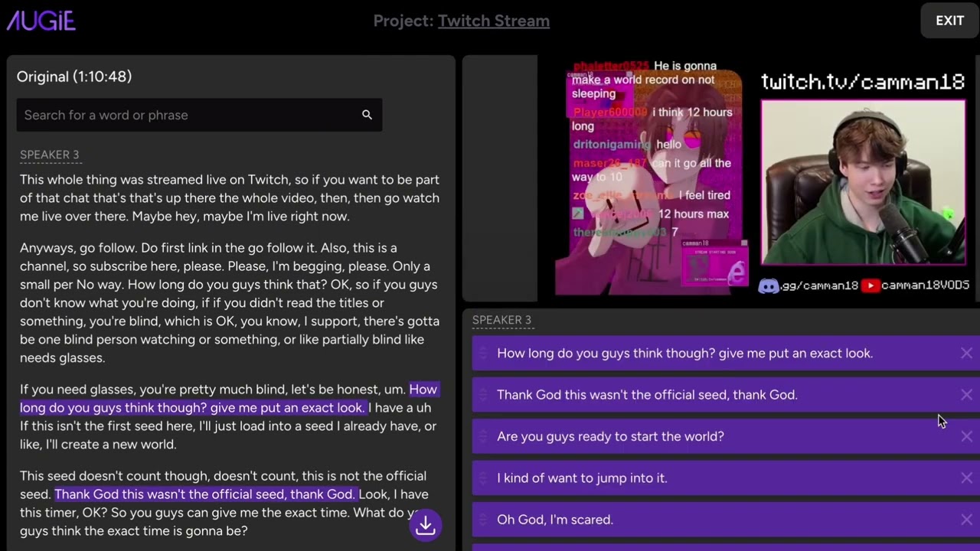Screen dimensions: 980x551
Task: Grab the reorder handle of 'I kind of want' clip
Action: coord(483,478)
